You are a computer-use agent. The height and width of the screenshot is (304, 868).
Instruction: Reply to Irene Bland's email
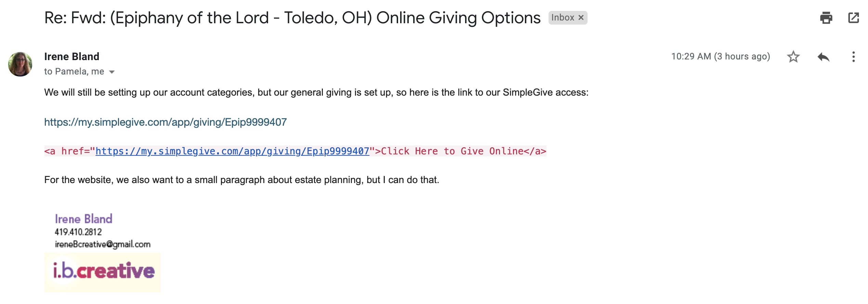[823, 57]
